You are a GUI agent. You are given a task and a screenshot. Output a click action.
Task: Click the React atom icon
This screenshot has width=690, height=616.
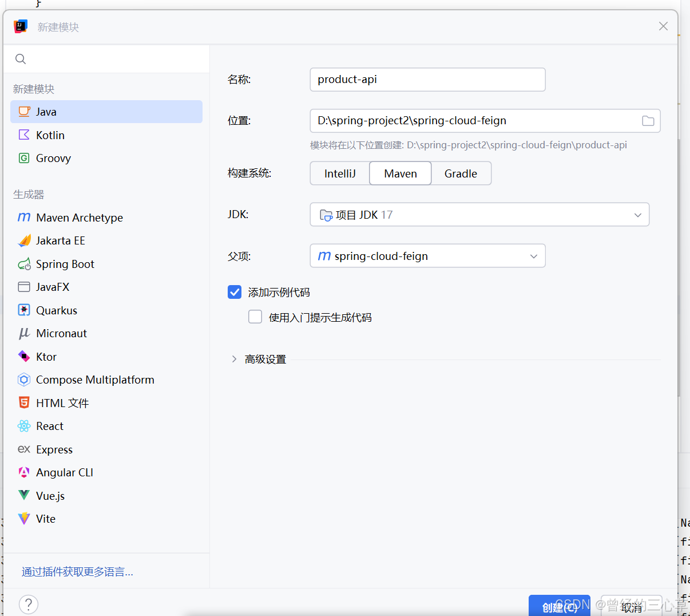24,426
